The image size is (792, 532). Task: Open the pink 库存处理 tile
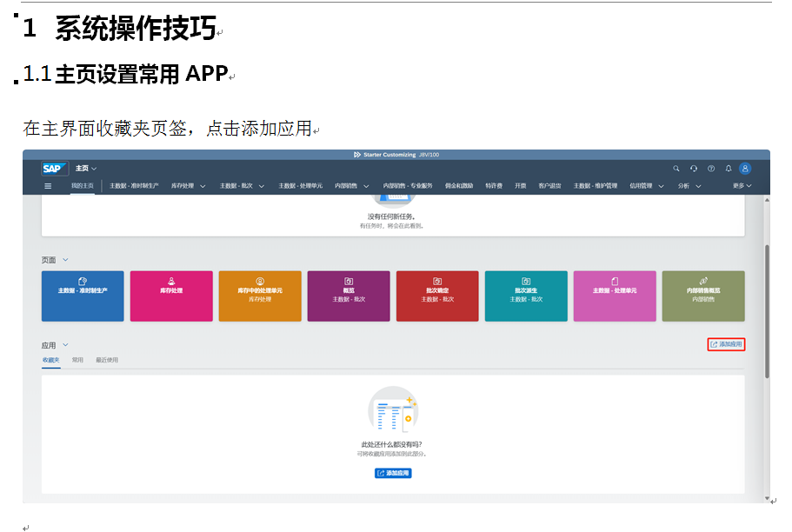pyautogui.click(x=171, y=296)
